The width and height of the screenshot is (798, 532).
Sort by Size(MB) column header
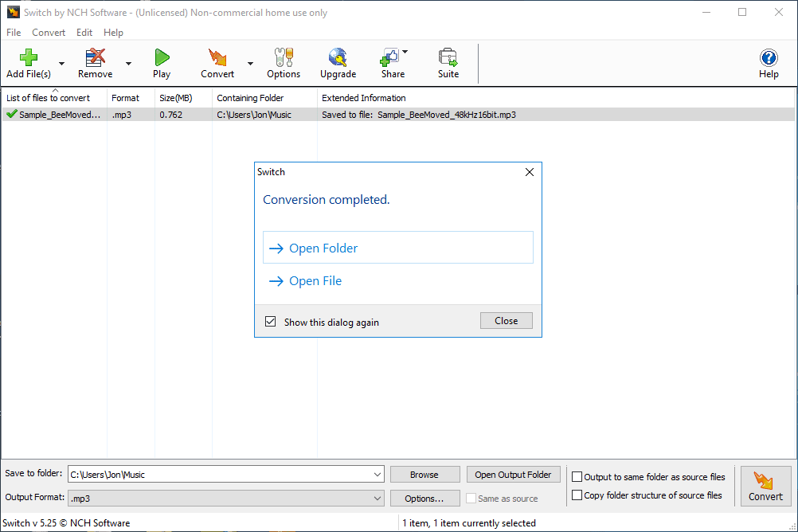tap(176, 98)
